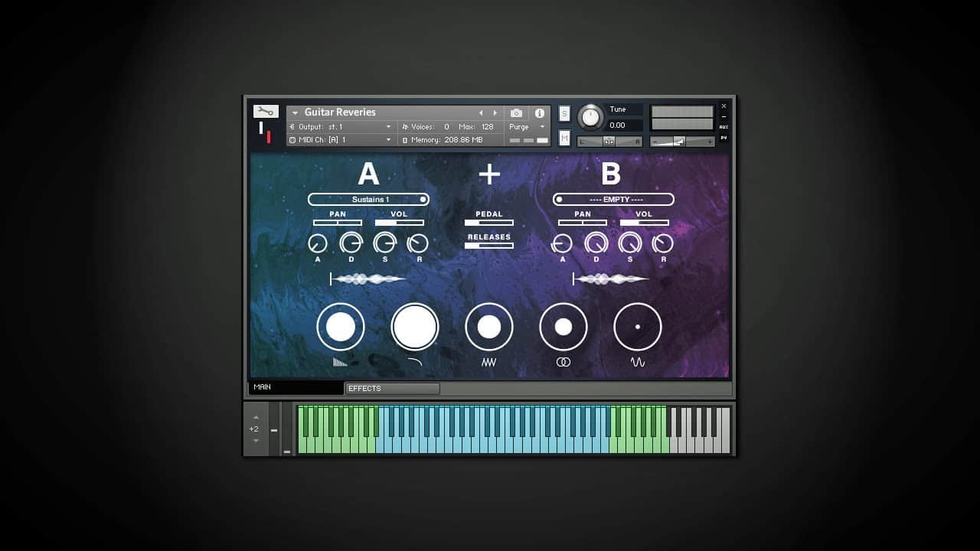
Task: Toggle the Mute (M) button
Action: tap(564, 138)
